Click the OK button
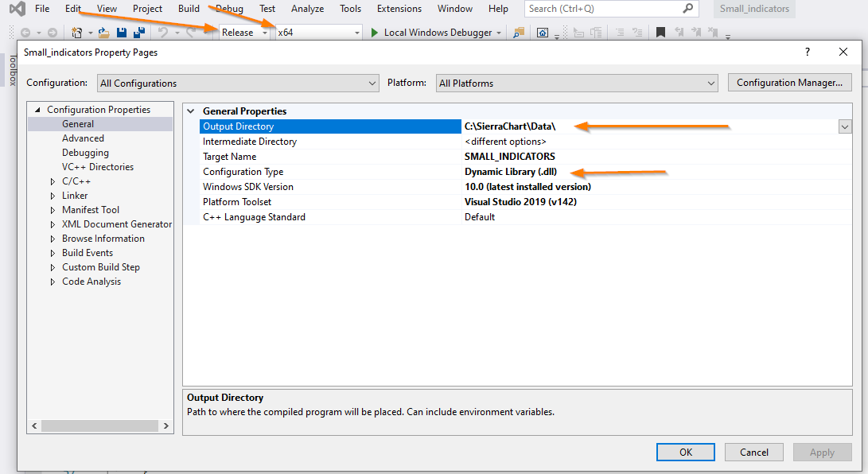Screen dimensions: 868x474 tap(685, 452)
